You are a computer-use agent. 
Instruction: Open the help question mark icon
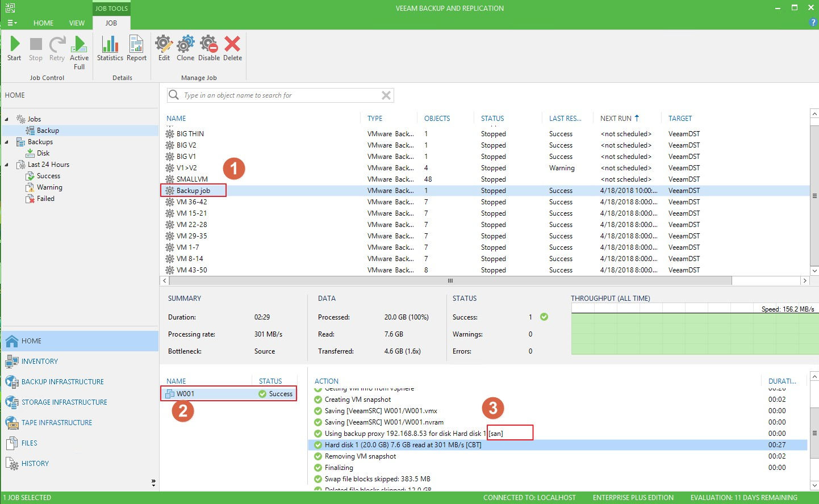[813, 22]
